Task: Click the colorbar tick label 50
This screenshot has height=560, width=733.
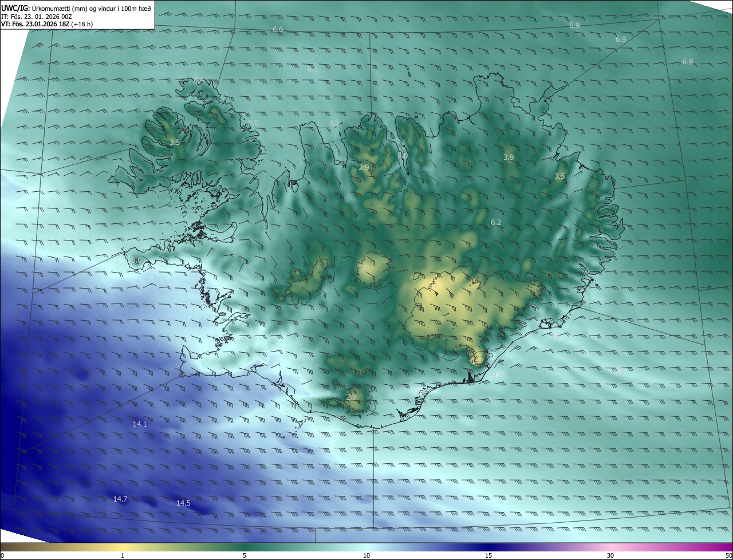Action: pos(729,555)
